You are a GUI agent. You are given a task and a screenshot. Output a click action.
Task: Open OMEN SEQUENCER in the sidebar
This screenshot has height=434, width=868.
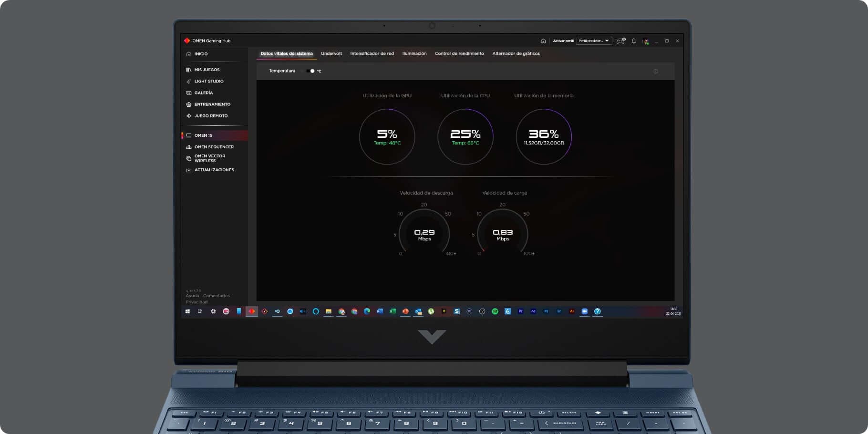tap(214, 147)
